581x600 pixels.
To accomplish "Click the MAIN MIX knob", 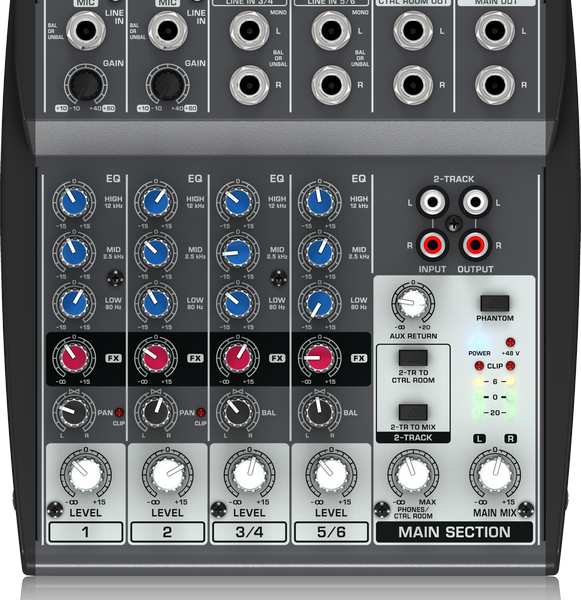I will (x=495, y=474).
